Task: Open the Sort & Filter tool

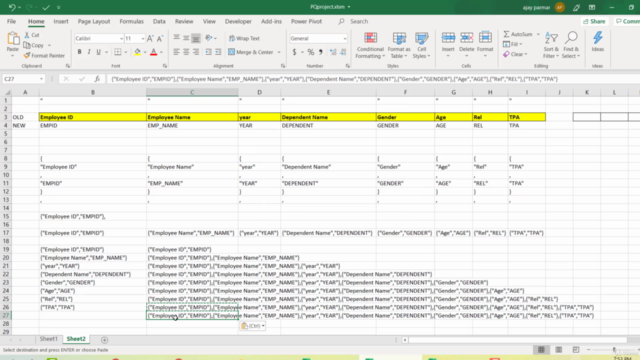Action: coord(551,45)
